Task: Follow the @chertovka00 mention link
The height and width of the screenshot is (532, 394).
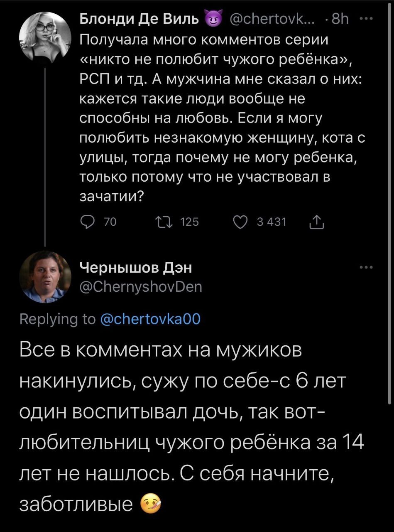Action: click(151, 319)
